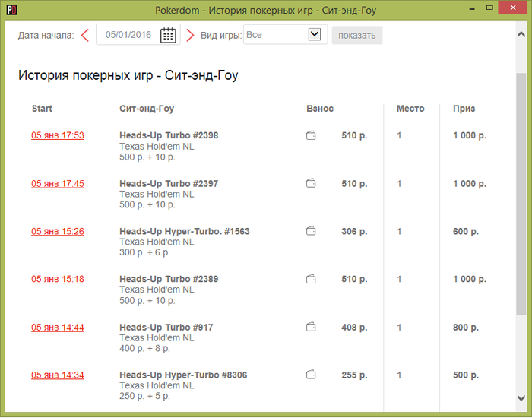Go to previous date with left arrow

85,35
